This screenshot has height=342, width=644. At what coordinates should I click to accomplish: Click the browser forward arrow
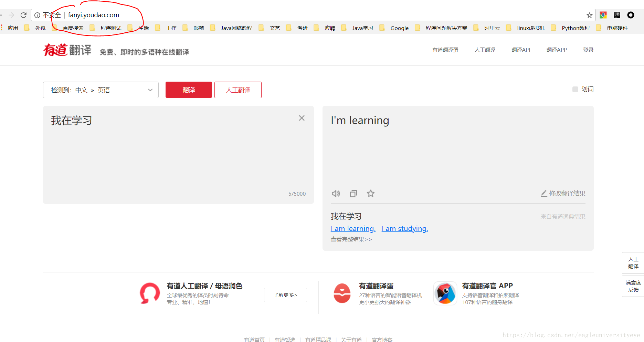11,15
